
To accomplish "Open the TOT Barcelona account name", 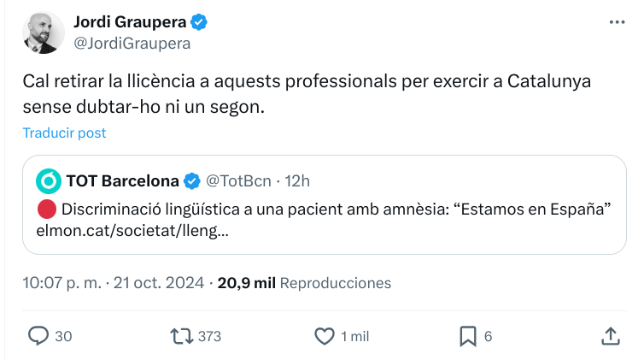I will point(122,181).
